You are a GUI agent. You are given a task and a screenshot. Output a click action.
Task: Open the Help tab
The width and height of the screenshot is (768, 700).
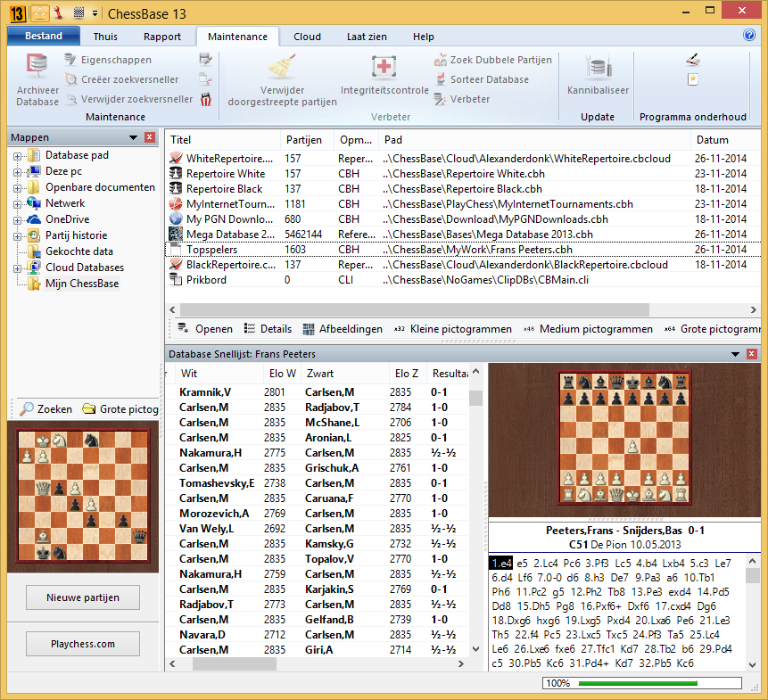pyautogui.click(x=423, y=37)
